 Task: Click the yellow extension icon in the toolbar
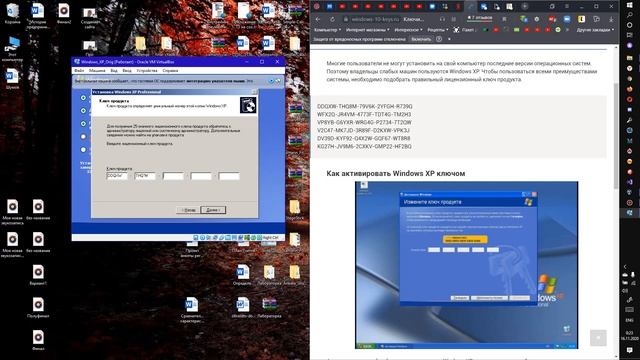point(582,19)
